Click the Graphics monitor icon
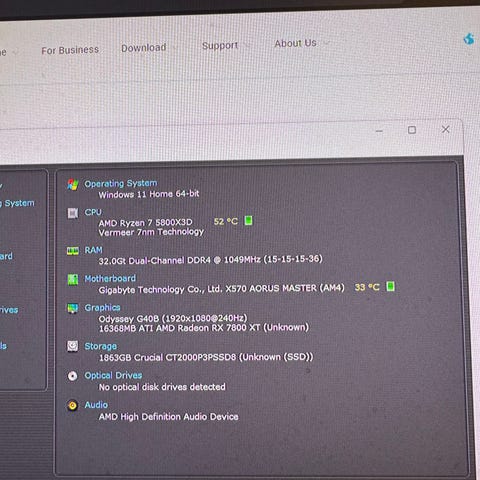 coord(73,308)
